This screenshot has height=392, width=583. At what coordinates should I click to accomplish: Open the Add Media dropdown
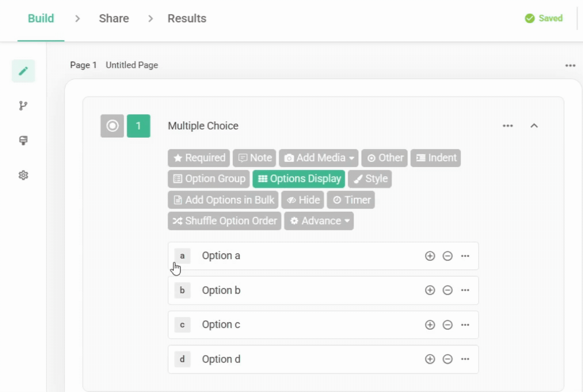click(318, 158)
